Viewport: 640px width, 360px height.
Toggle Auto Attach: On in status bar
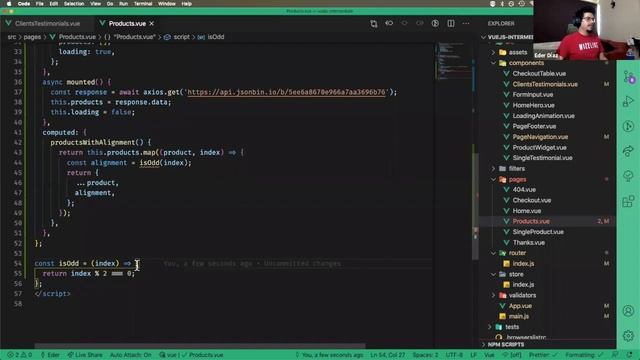[x=131, y=355]
